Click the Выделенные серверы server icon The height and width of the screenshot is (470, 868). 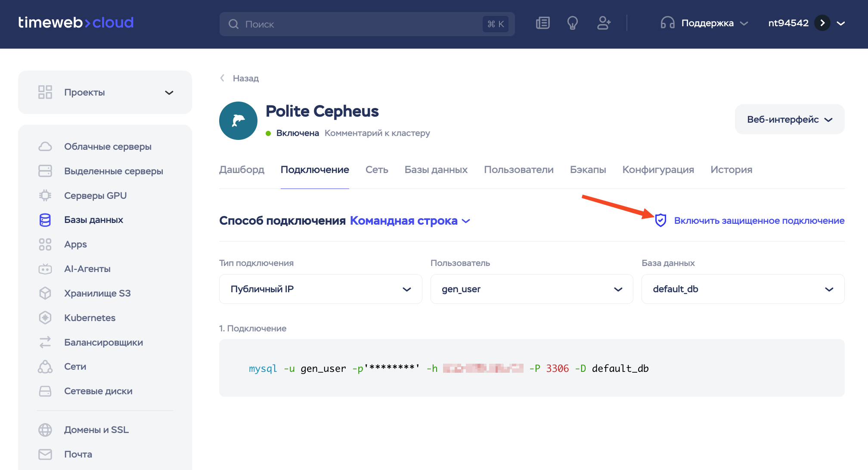[45, 171]
